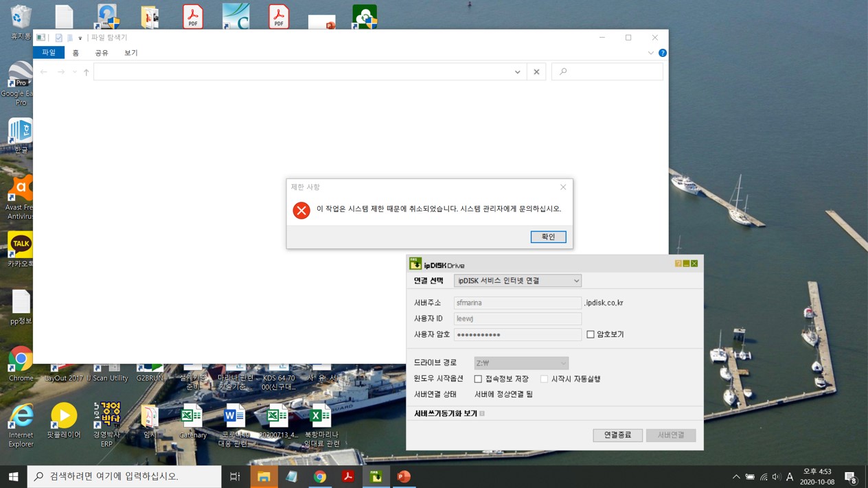
Task: Open the 한글 desktop shortcut
Action: tap(21, 135)
